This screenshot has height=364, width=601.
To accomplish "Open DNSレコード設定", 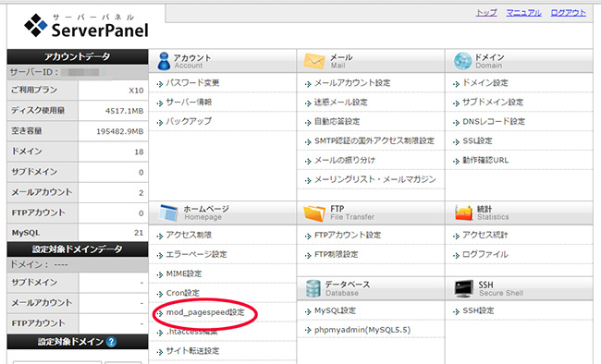I will 494,121.
